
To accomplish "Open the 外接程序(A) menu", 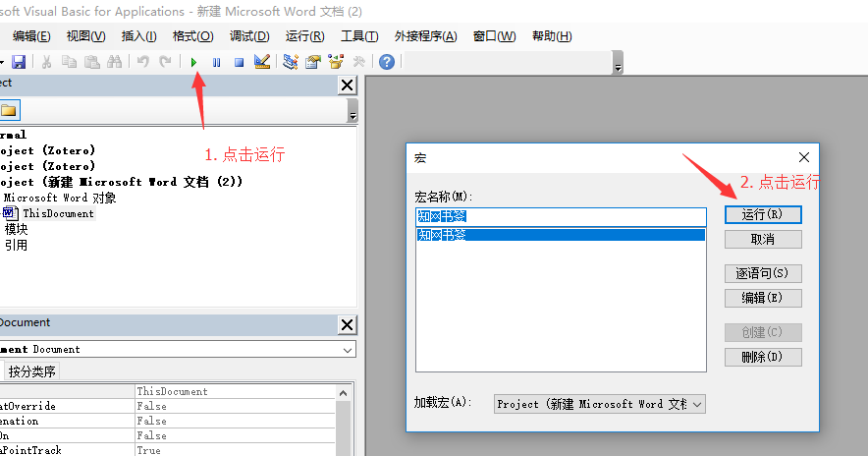I will [x=426, y=36].
